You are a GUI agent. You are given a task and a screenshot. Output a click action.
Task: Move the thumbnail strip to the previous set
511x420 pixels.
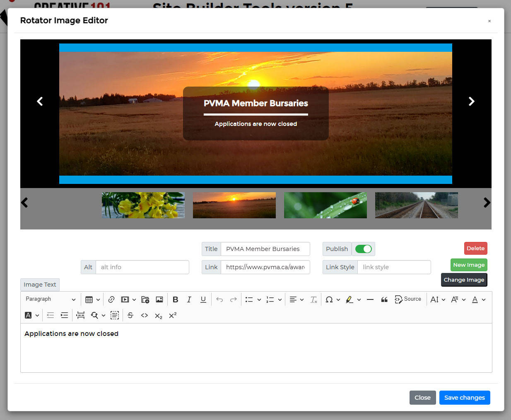click(x=24, y=203)
